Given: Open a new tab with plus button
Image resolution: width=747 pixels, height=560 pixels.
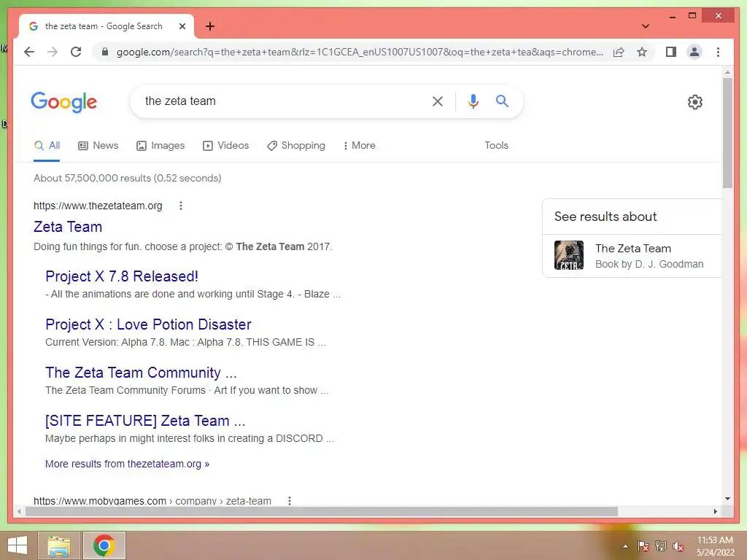Looking at the screenshot, I should [x=210, y=26].
